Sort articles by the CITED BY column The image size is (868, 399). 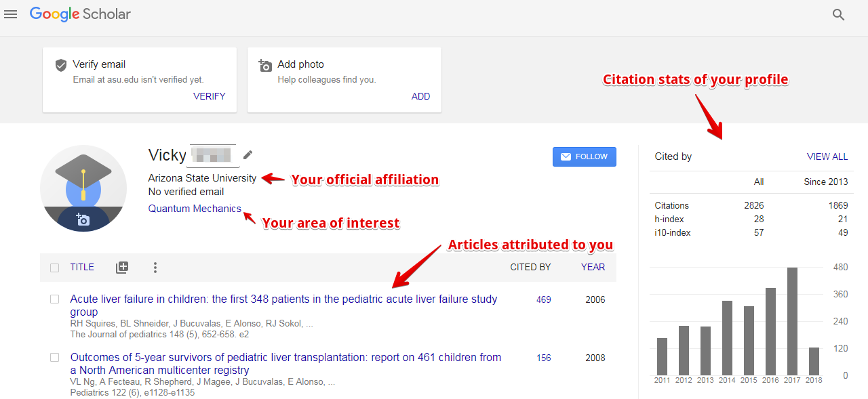click(530, 267)
